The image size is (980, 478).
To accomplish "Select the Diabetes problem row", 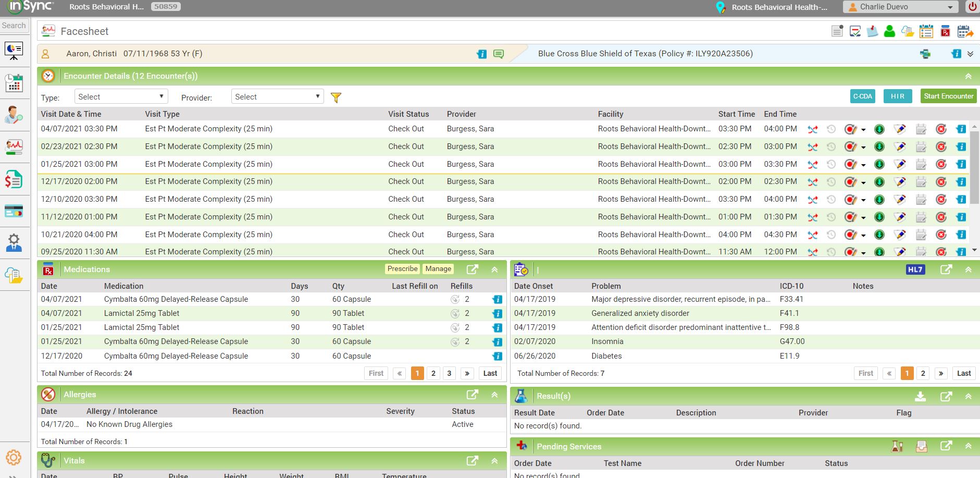I will pyautogui.click(x=745, y=357).
